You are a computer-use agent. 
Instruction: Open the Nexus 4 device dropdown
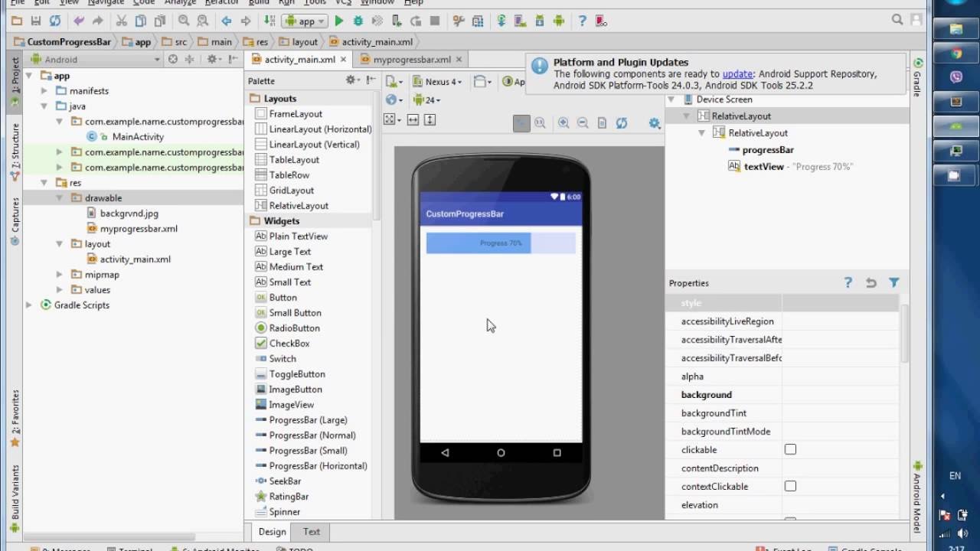pos(437,82)
